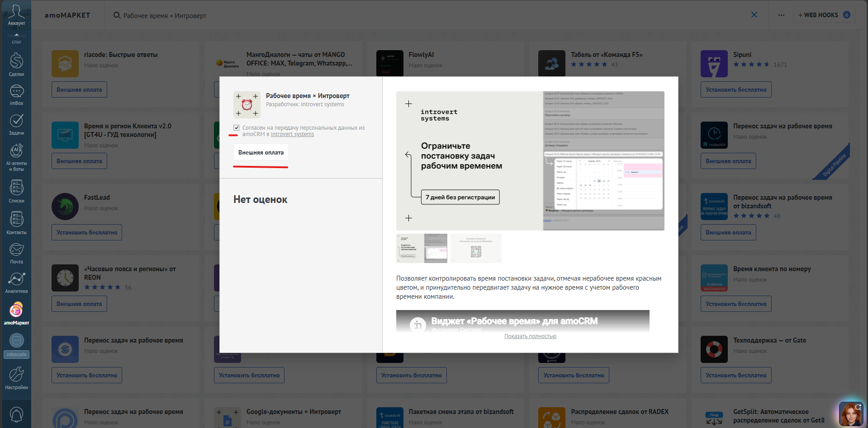This screenshot has height=428, width=868.
Task: Open imBox chat section
Action: click(16, 95)
